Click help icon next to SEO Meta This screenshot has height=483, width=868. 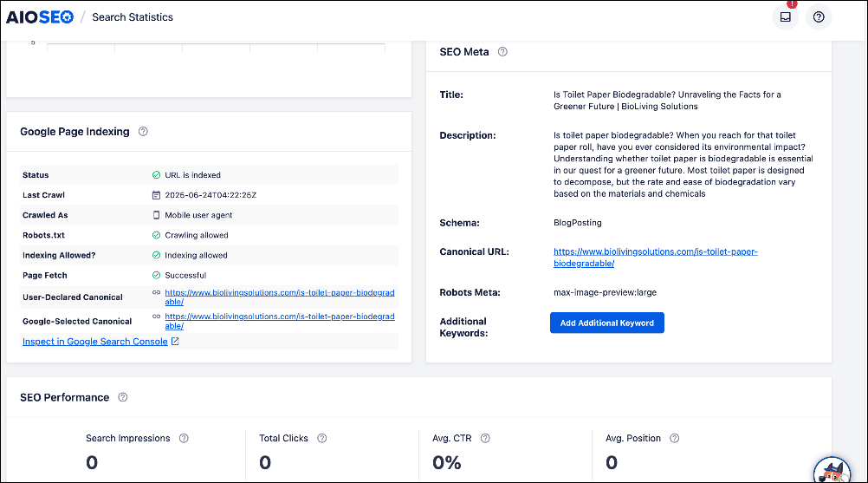502,51
